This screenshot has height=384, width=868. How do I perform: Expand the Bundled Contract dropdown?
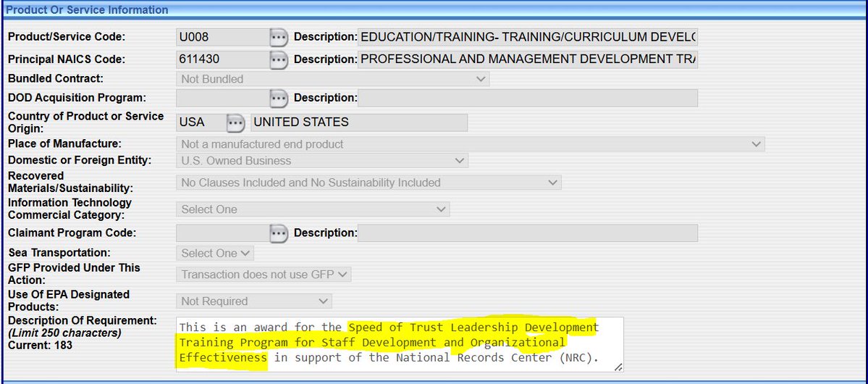click(x=332, y=79)
